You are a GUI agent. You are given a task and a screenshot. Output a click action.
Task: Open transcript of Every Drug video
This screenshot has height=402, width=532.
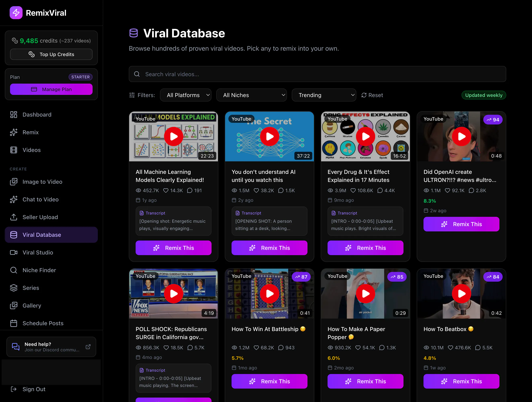click(x=366, y=221)
